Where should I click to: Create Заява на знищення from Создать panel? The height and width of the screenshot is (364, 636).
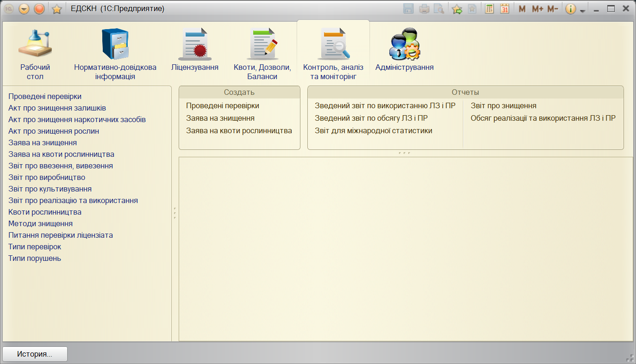[x=220, y=118]
